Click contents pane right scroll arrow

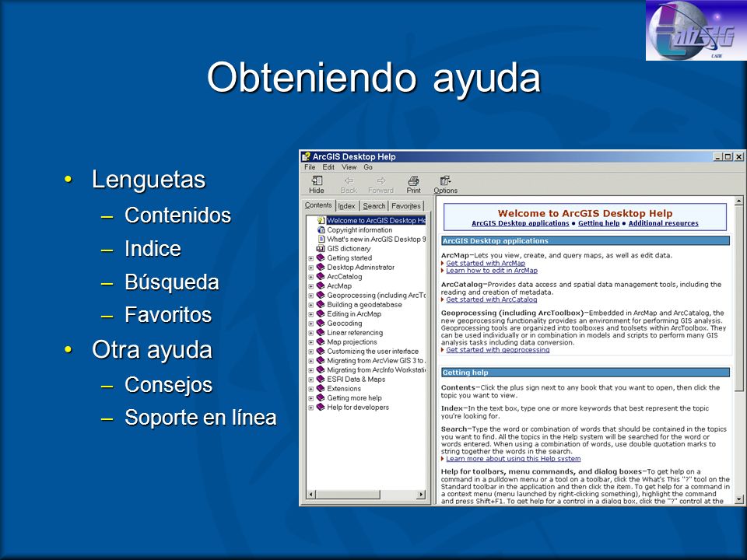(x=421, y=495)
